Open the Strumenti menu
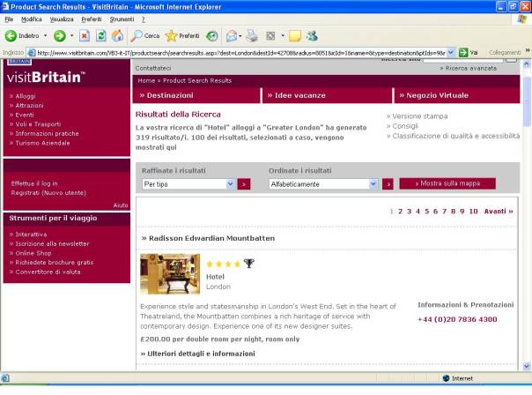 point(122,19)
